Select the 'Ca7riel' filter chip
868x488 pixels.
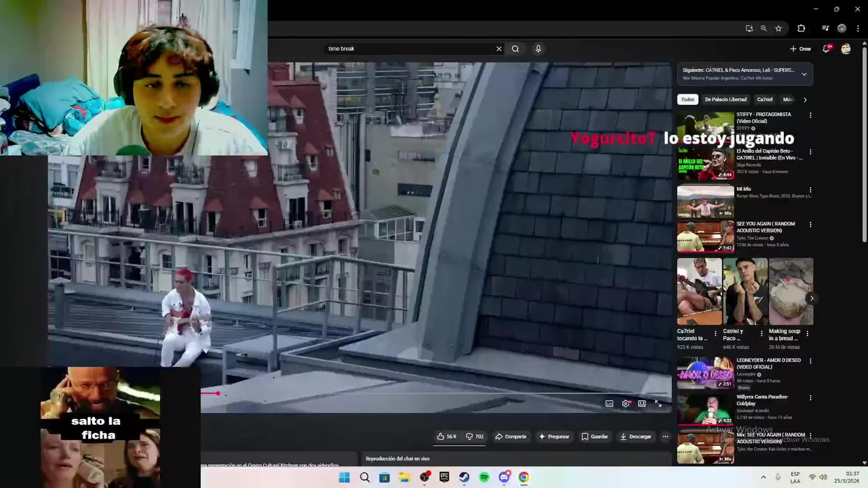pos(765,100)
